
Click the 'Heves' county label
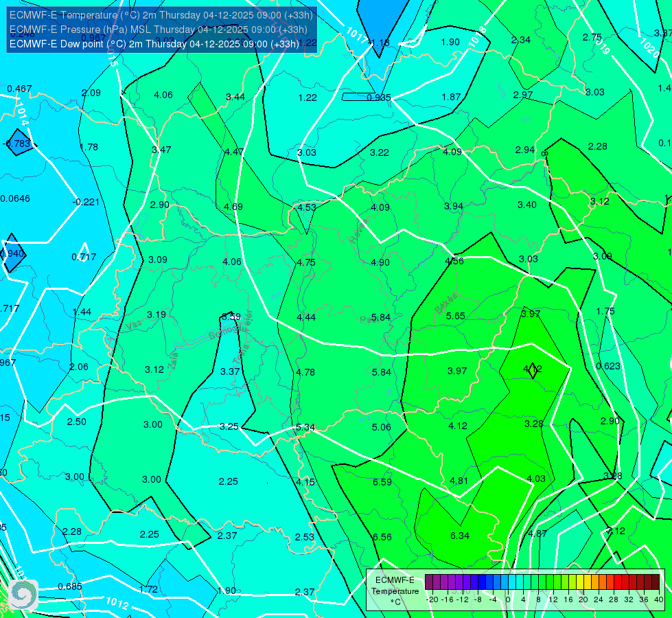pyautogui.click(x=359, y=231)
